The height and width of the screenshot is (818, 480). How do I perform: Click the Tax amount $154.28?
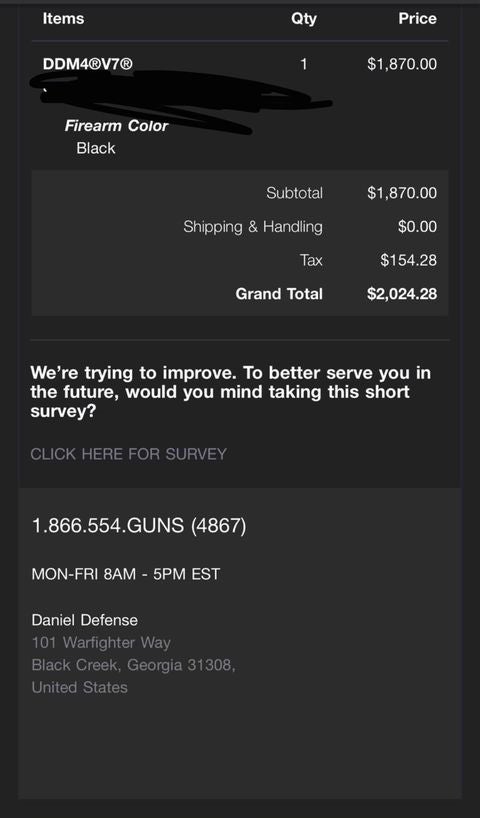[x=409, y=260]
